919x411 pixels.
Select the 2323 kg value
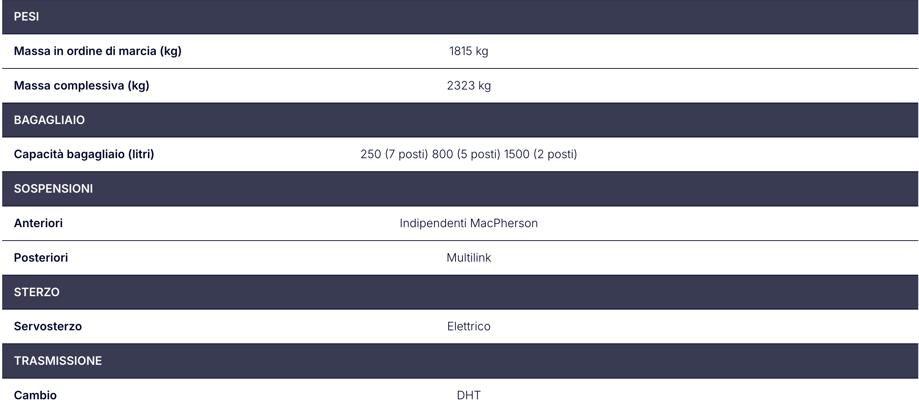click(x=468, y=86)
